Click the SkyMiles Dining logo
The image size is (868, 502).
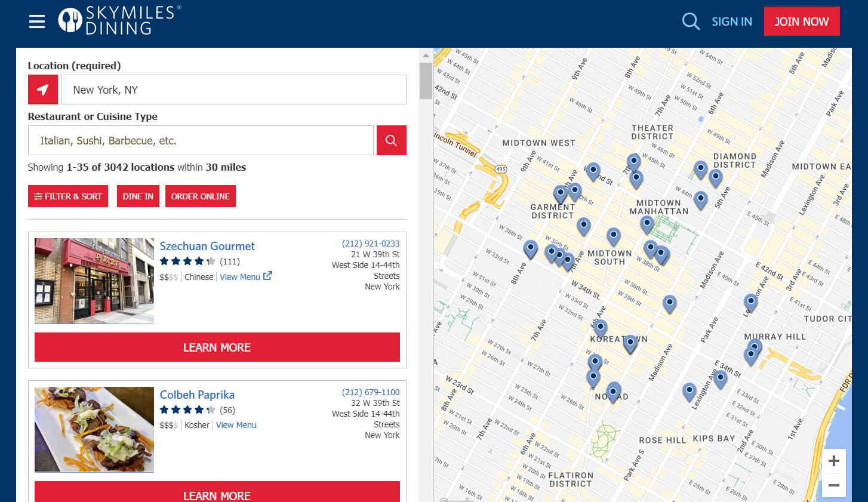(119, 20)
